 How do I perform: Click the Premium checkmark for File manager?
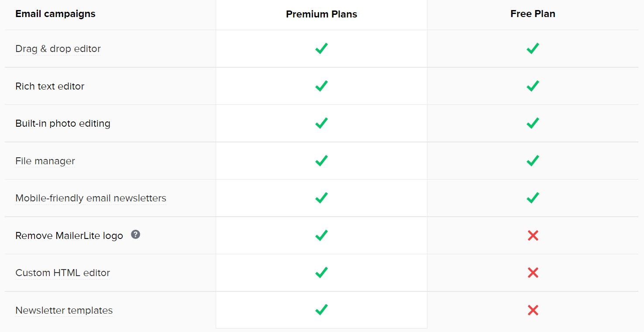point(321,161)
